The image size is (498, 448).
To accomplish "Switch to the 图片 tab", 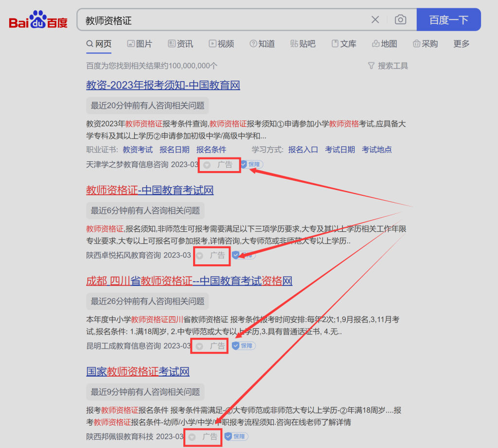I will pyautogui.click(x=140, y=44).
